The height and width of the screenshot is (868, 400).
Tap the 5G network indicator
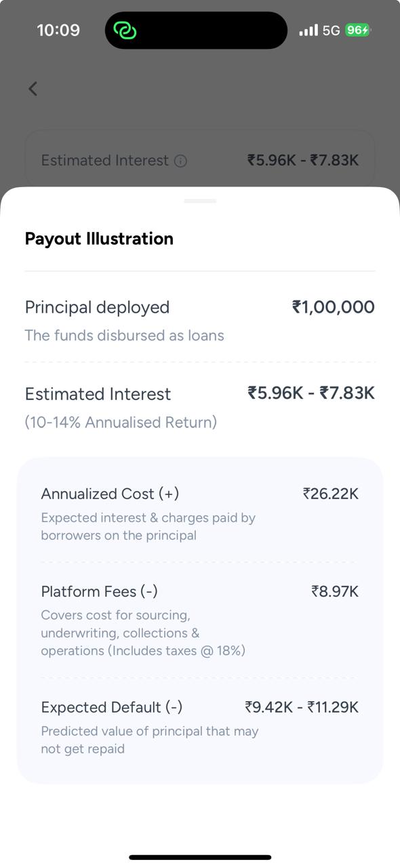(x=331, y=30)
